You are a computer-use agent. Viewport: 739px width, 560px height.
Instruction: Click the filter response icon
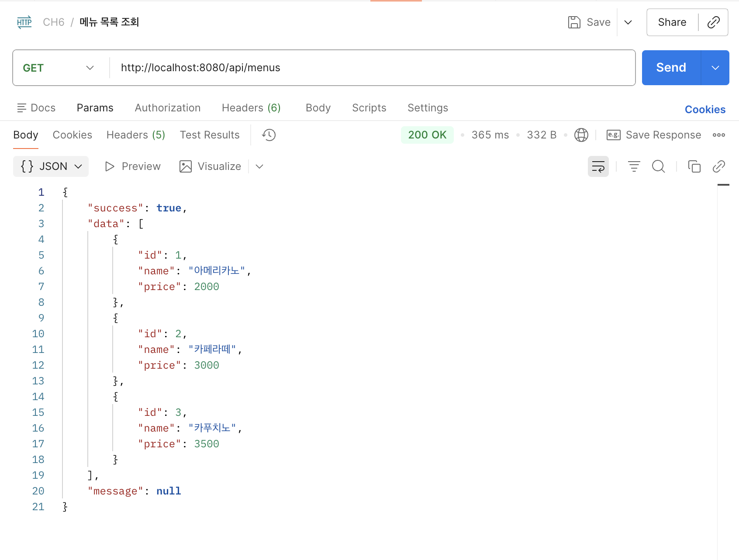(x=634, y=166)
